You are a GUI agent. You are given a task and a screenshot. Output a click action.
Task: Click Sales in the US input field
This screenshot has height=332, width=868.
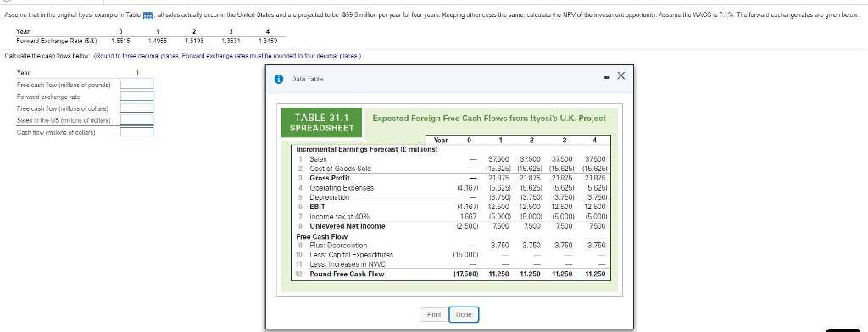click(137, 119)
